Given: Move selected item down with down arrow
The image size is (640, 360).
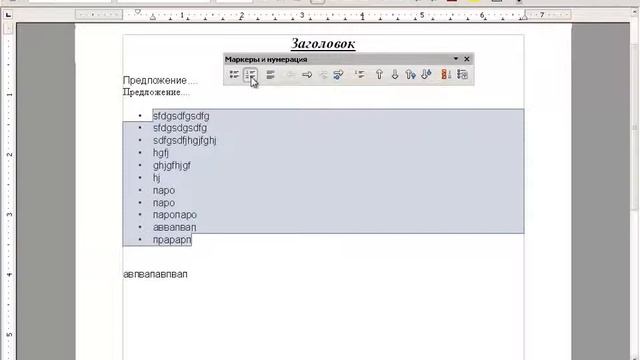Looking at the screenshot, I should coord(395,75).
